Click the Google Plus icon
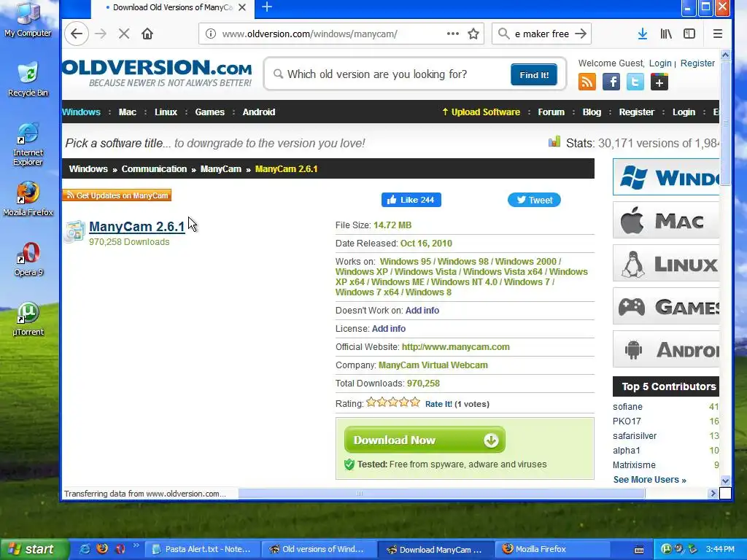 pos(659,82)
